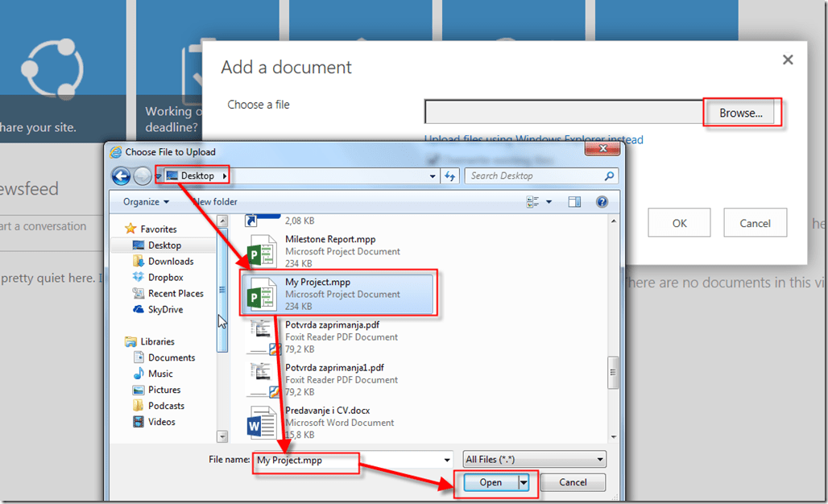Open the change view dropdown arrow

(549, 202)
